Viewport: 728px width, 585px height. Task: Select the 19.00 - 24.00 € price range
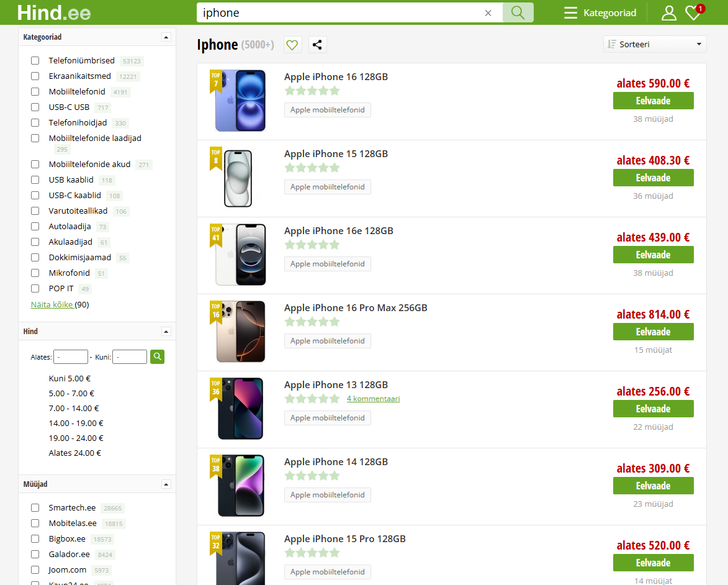[x=76, y=438]
